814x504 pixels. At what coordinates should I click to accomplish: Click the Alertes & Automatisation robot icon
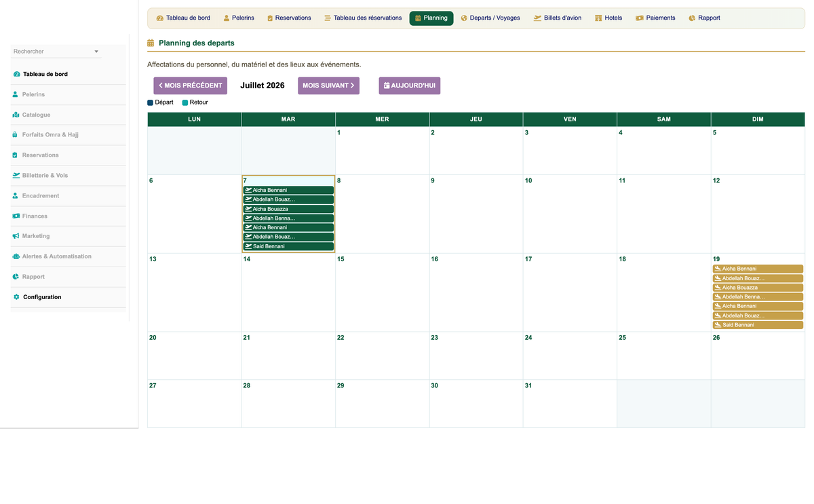click(16, 256)
